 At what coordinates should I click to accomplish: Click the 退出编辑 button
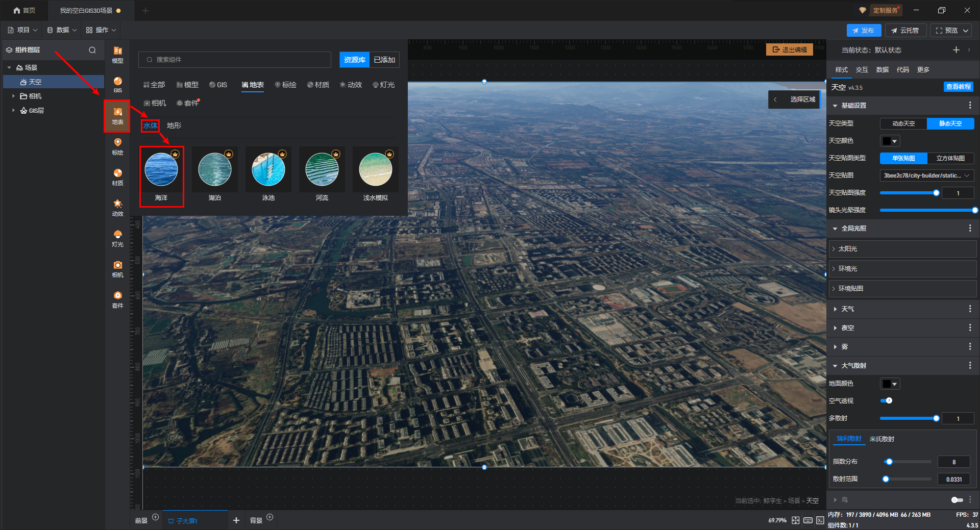tap(789, 50)
